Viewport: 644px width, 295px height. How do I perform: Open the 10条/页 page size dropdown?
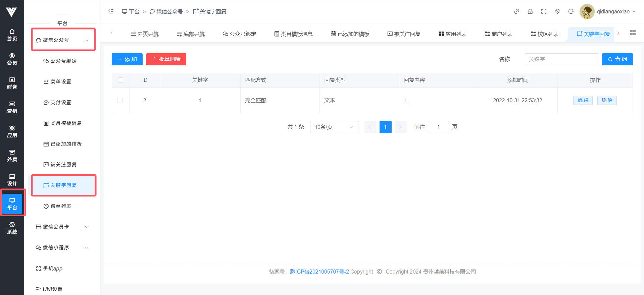click(x=334, y=127)
